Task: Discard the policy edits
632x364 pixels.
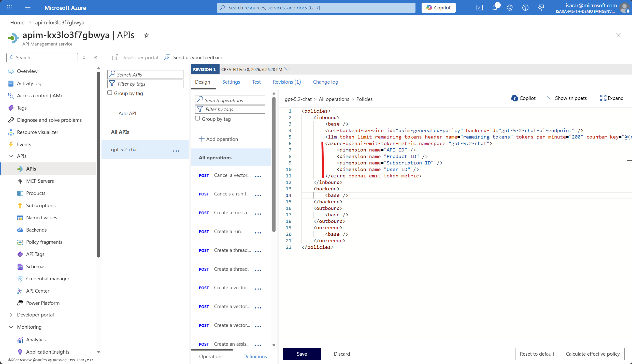Action: point(342,354)
